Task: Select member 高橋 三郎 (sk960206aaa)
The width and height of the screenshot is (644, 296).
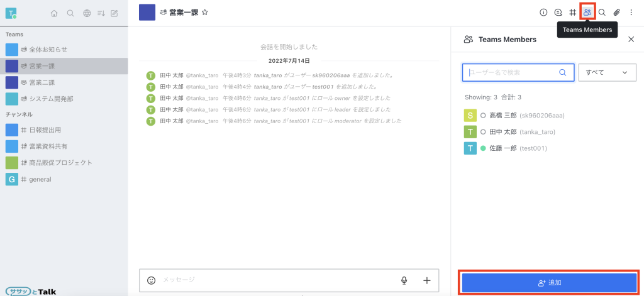Action: click(x=548, y=116)
